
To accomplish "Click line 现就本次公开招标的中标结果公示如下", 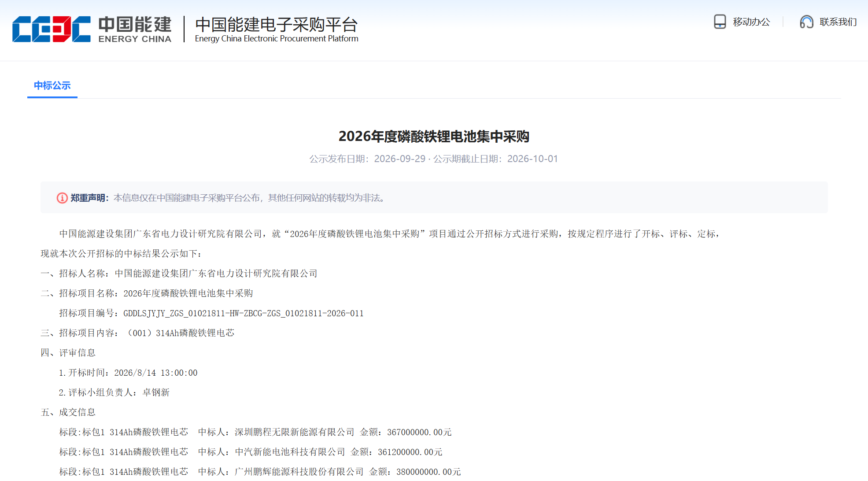I will pos(122,254).
